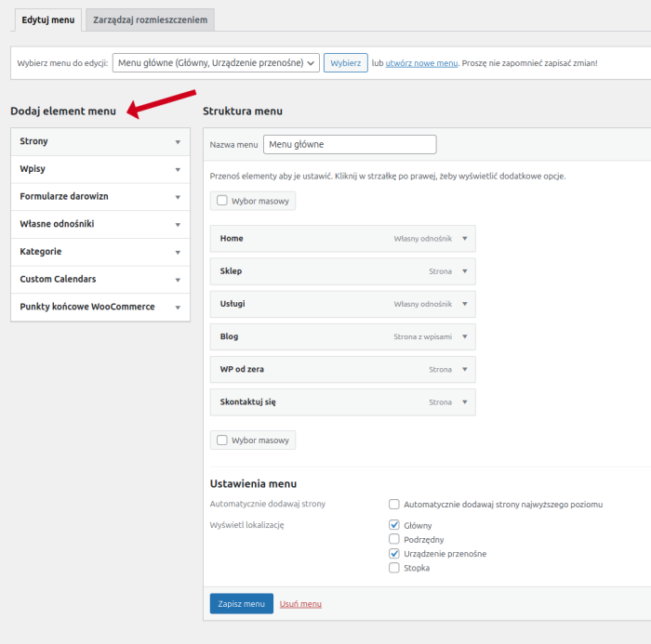The image size is (651, 644).
Task: Expand the Kategorie section arrow
Action: [x=177, y=252]
